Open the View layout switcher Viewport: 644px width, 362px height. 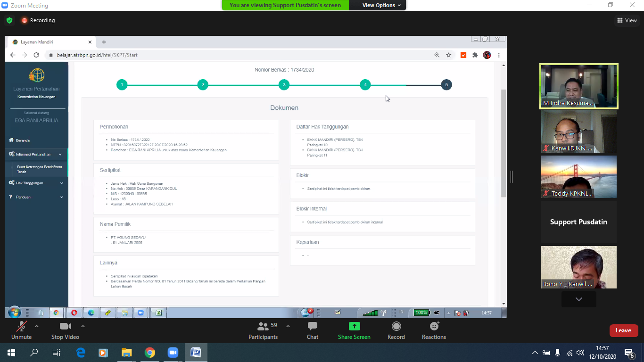(x=627, y=20)
